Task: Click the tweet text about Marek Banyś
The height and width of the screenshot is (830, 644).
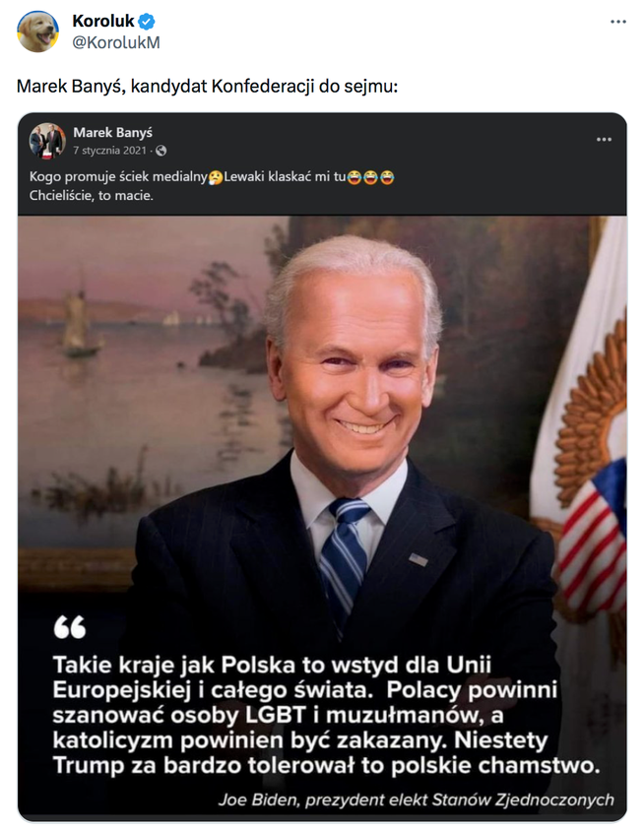Action: click(207, 86)
